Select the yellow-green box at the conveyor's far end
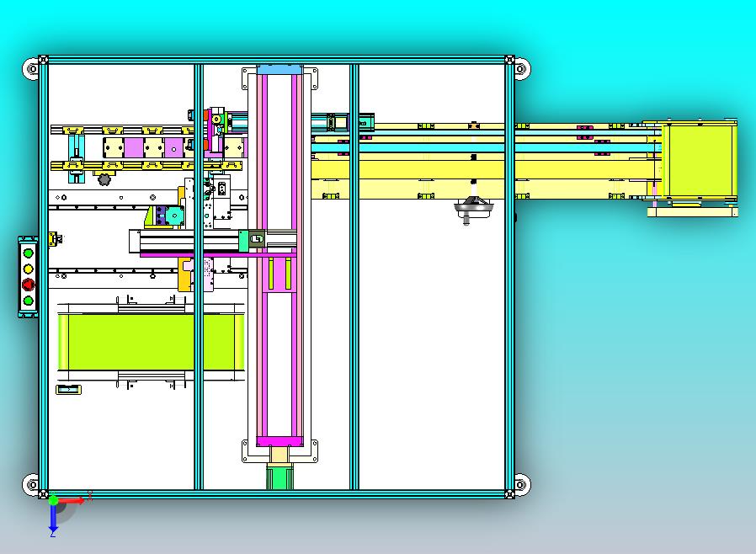 pyautogui.click(x=700, y=160)
